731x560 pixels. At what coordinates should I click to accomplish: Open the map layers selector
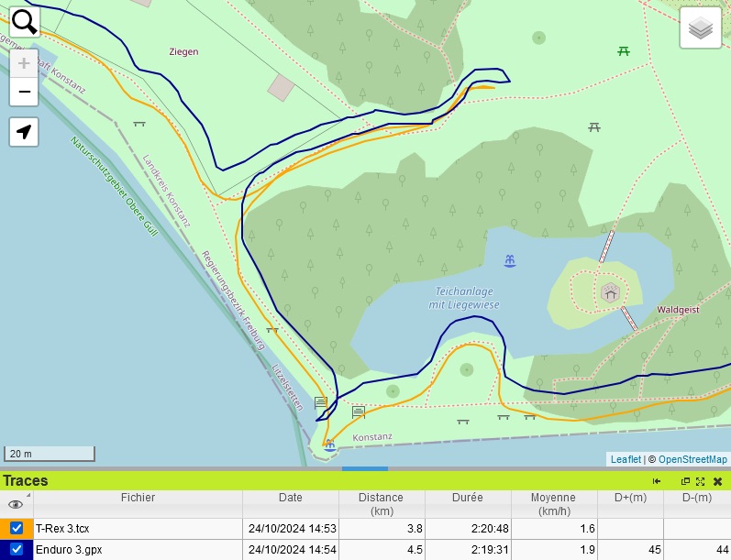[x=701, y=28]
